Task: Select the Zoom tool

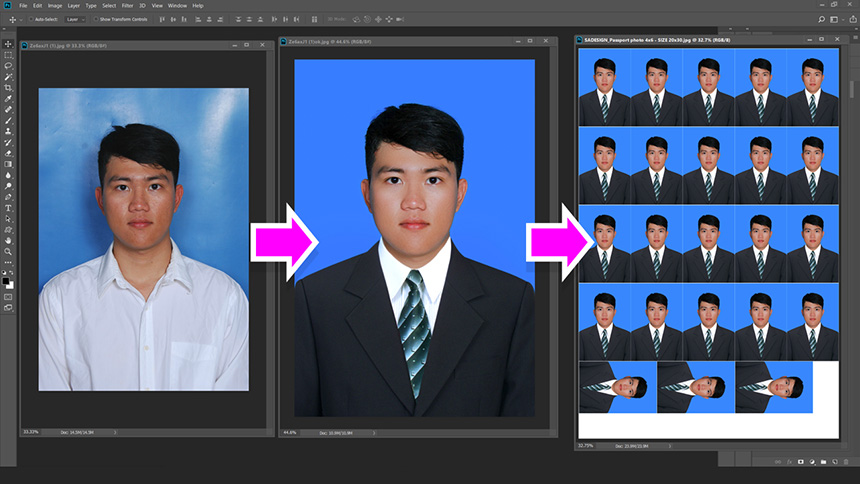Action: (8, 251)
